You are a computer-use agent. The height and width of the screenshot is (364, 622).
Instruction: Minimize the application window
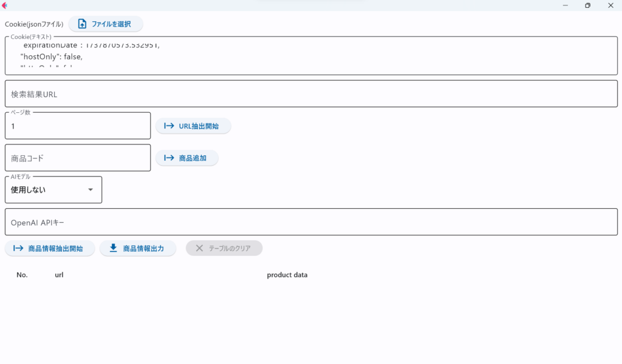(x=565, y=5)
